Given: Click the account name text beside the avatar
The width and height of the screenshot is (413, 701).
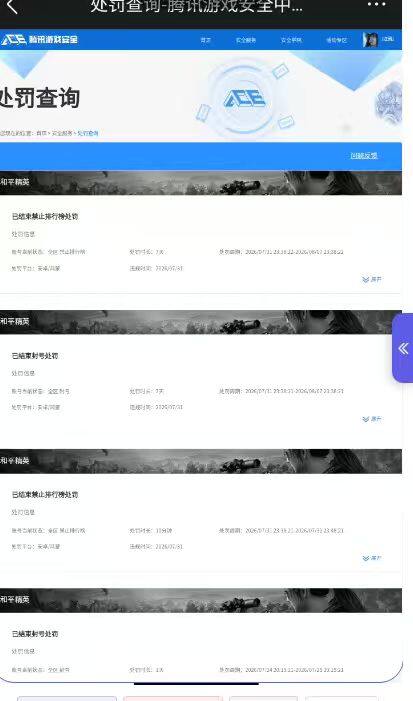Looking at the screenshot, I should tap(388, 39).
